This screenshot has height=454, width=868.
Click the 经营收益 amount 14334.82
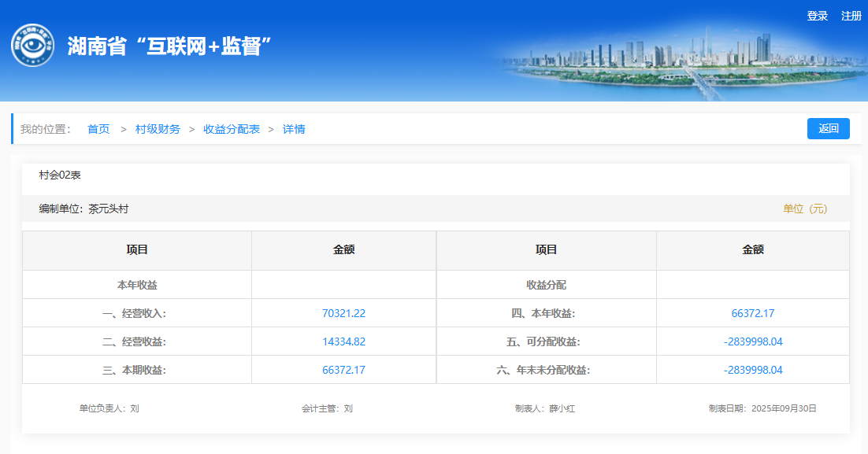(343, 341)
